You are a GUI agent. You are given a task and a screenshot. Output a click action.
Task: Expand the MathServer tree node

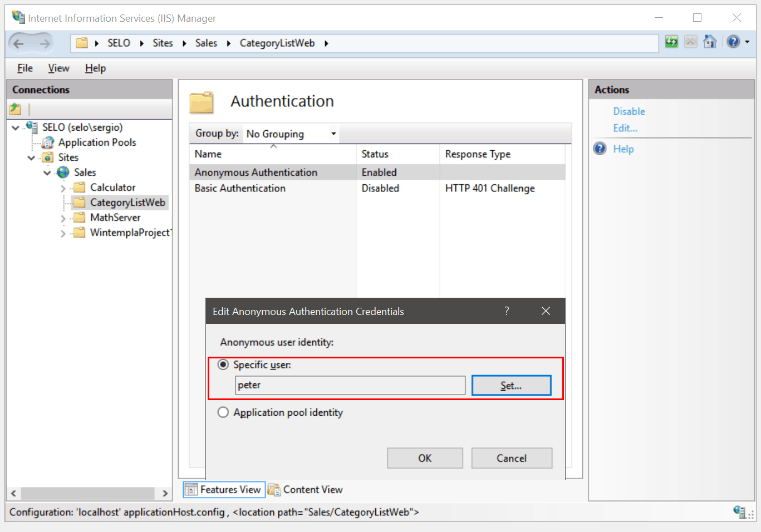63,218
